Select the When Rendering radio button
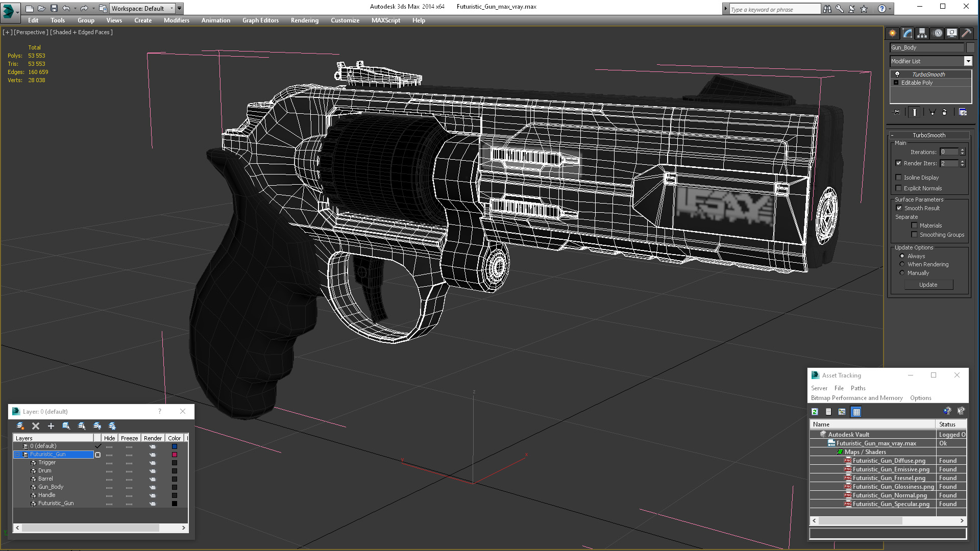980x551 pixels. point(902,264)
